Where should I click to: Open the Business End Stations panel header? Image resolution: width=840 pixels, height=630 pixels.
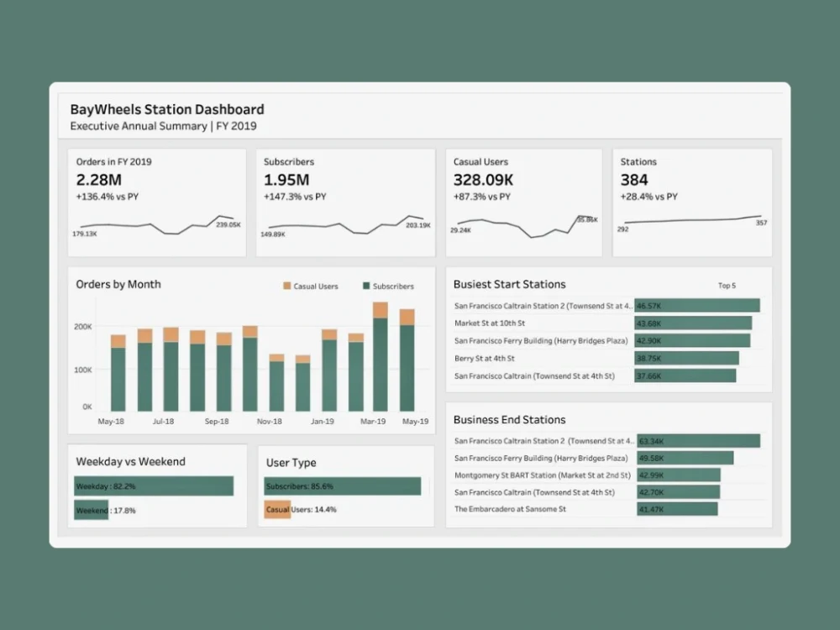[x=509, y=419]
